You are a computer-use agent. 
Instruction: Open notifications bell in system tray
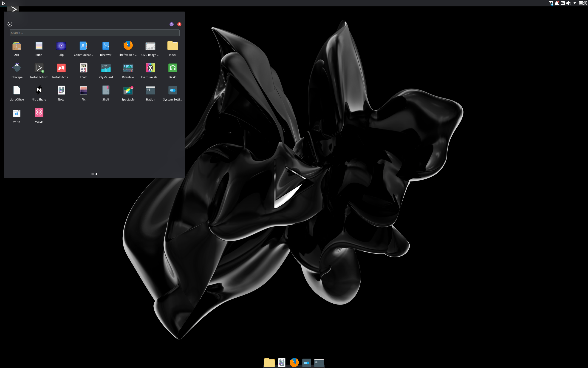click(557, 3)
